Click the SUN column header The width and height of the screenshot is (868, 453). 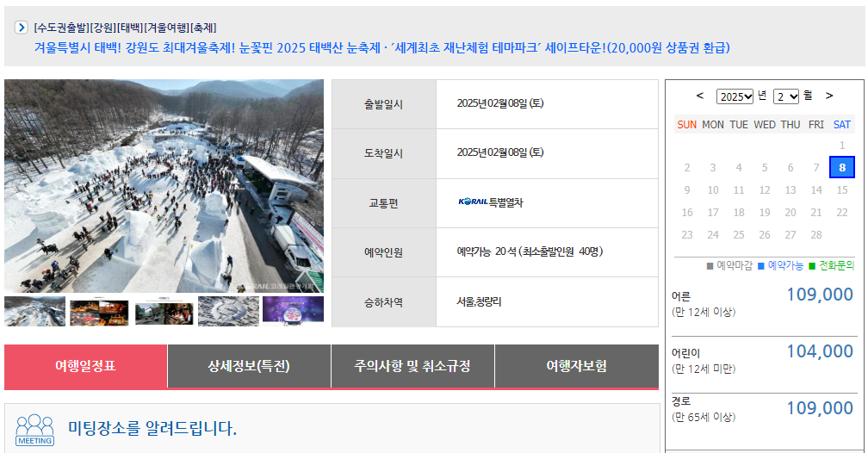click(x=687, y=125)
